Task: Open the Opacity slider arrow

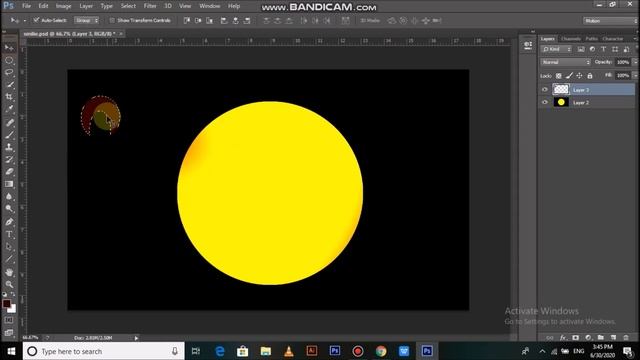Action: coord(635,62)
